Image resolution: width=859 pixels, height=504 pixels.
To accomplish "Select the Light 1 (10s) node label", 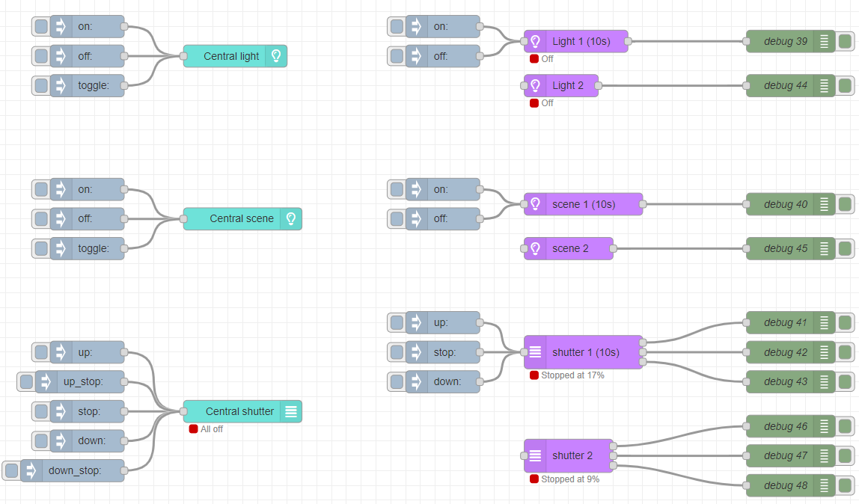I will coord(581,41).
